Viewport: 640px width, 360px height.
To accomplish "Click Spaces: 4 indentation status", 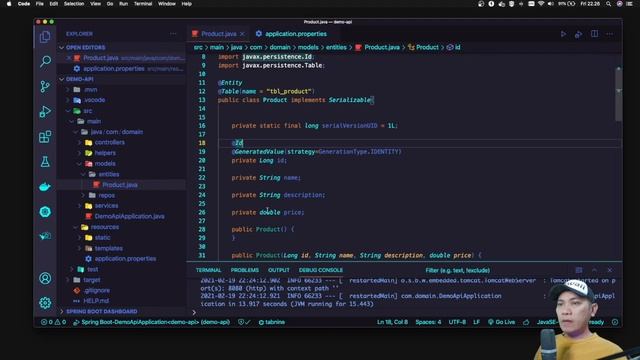I will tap(428, 322).
